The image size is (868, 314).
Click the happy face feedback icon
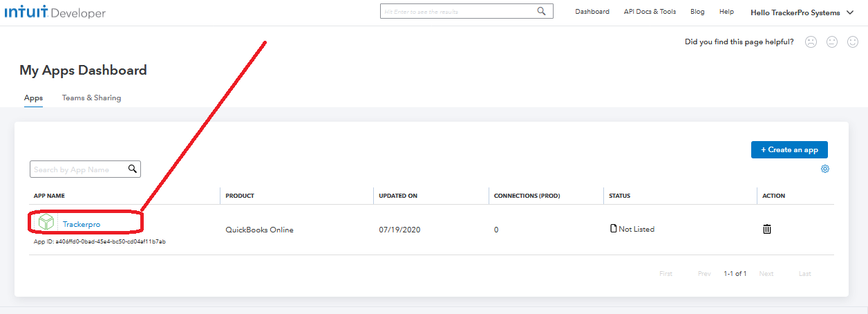pyautogui.click(x=853, y=42)
